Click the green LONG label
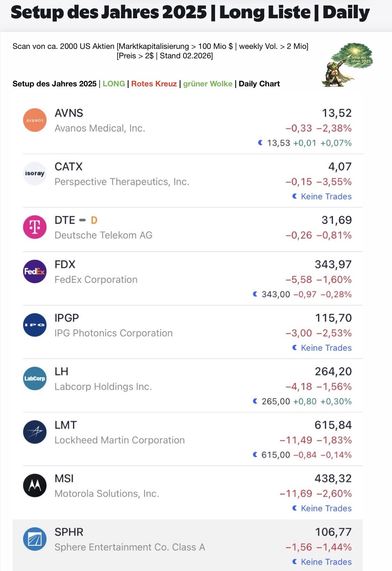 114,84
